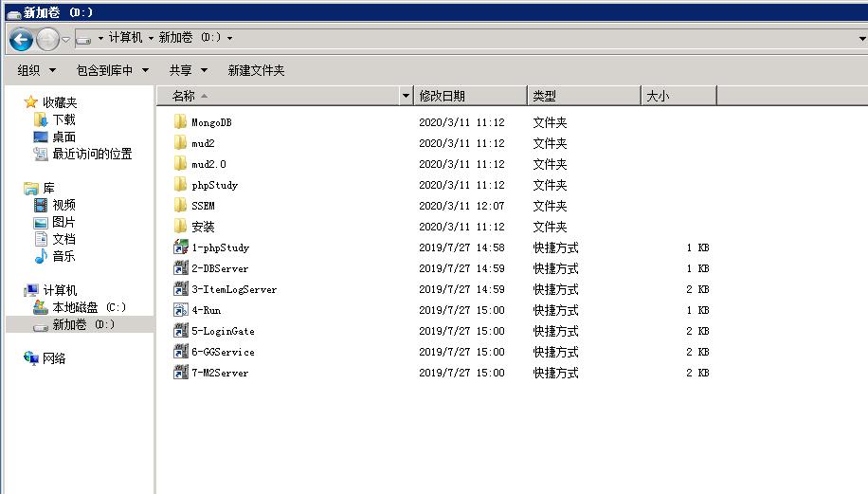Select the SSEM folder icon
The height and width of the screenshot is (494, 868).
(181, 206)
